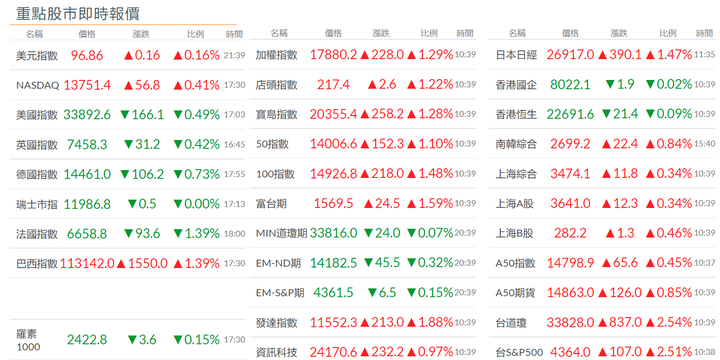Screen dimensions: 720x360
Task: Select the price 33892.6
Action: 87,115
